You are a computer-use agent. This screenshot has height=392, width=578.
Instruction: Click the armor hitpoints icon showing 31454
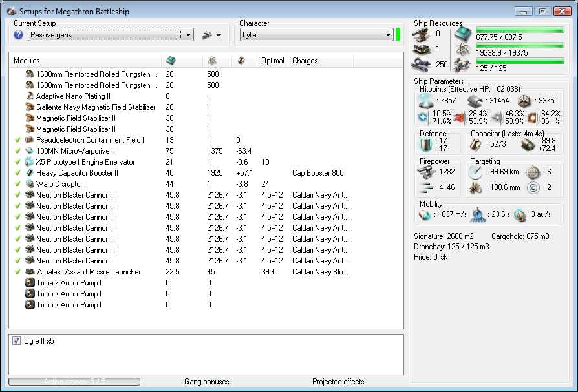click(475, 101)
